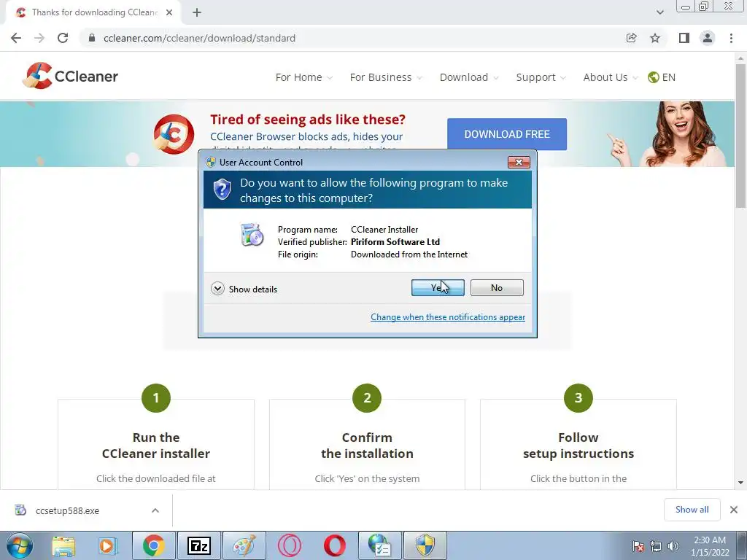Expand Show details in UAC dialog
747x560 pixels.
click(244, 289)
